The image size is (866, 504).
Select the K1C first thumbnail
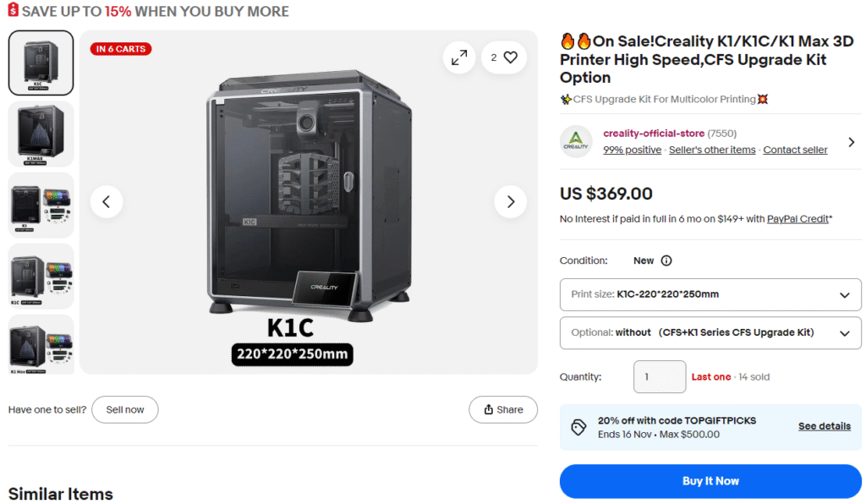[x=41, y=63]
